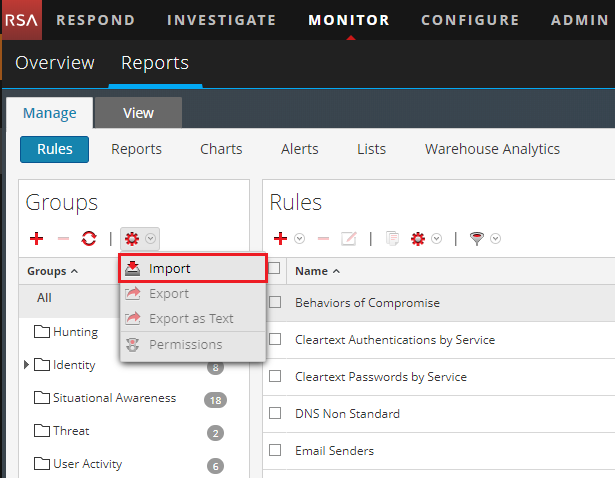Tick the DNS Non Standard checkbox
Image resolution: width=615 pixels, height=478 pixels.
(275, 414)
